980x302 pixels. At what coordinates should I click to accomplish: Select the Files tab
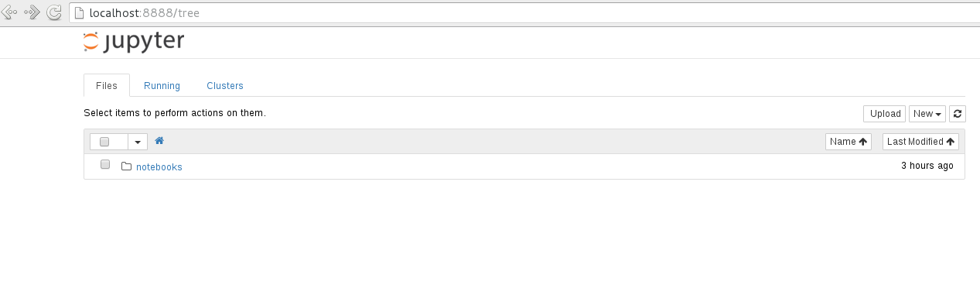(107, 86)
